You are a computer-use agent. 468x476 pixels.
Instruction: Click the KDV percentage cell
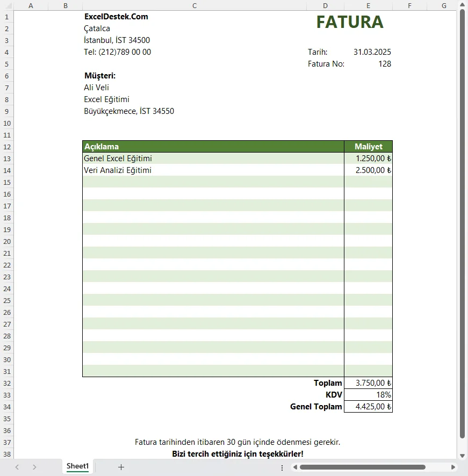[368, 395]
